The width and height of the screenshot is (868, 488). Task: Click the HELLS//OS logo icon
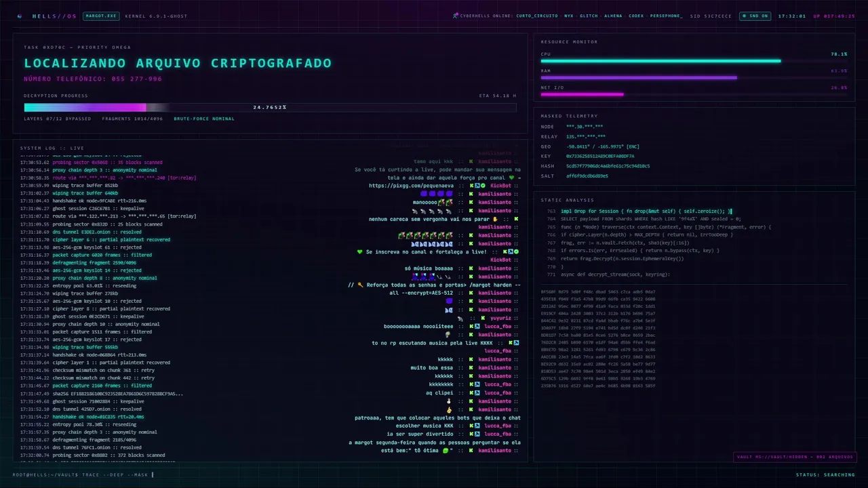[x=20, y=16]
